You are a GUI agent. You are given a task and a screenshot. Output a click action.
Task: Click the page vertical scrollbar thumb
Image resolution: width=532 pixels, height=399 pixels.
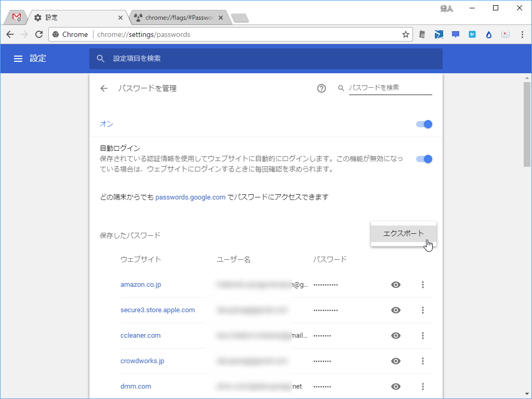527,124
